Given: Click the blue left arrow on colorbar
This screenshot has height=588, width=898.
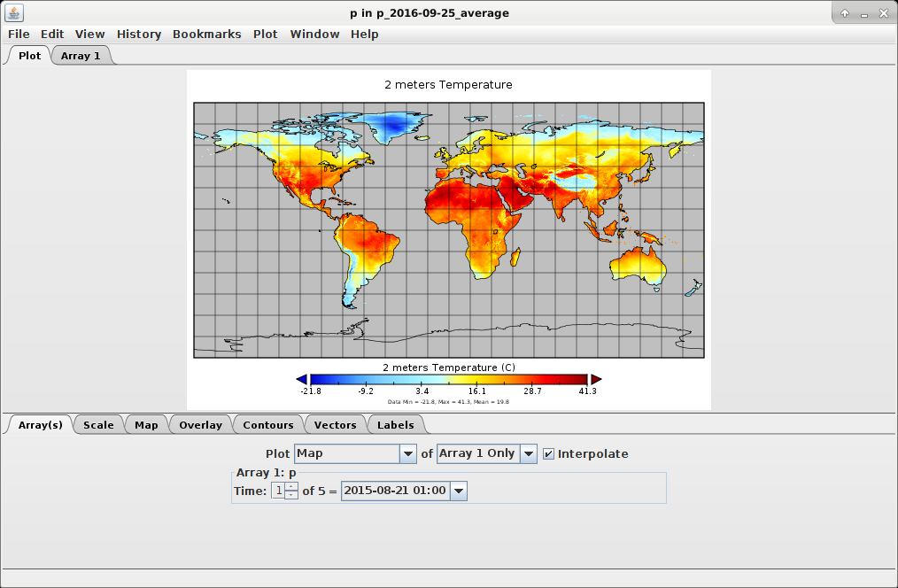Looking at the screenshot, I should click(302, 379).
